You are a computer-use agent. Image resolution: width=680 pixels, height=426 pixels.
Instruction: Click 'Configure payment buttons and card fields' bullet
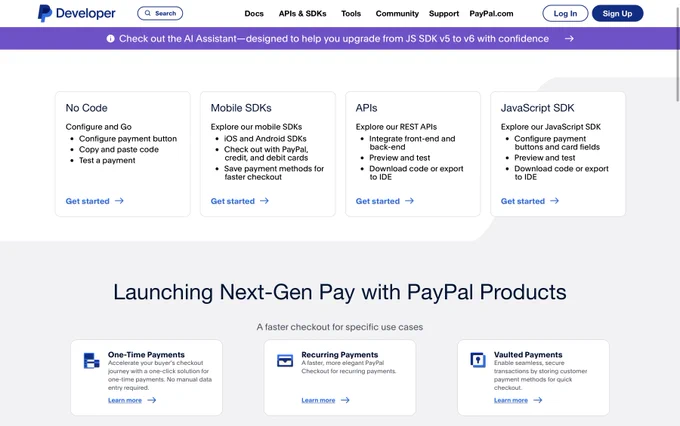tap(557, 143)
